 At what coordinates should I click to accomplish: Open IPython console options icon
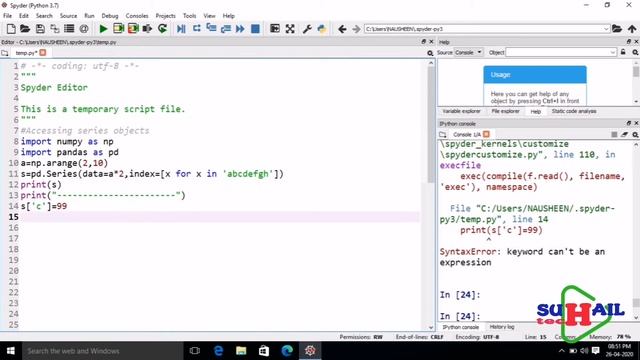click(635, 134)
